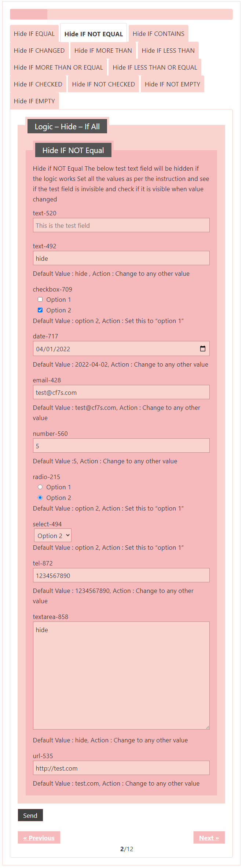Screen dimensions: 242x868
Task: Open the Hide IF CONTAINS tab
Action: pos(158,34)
